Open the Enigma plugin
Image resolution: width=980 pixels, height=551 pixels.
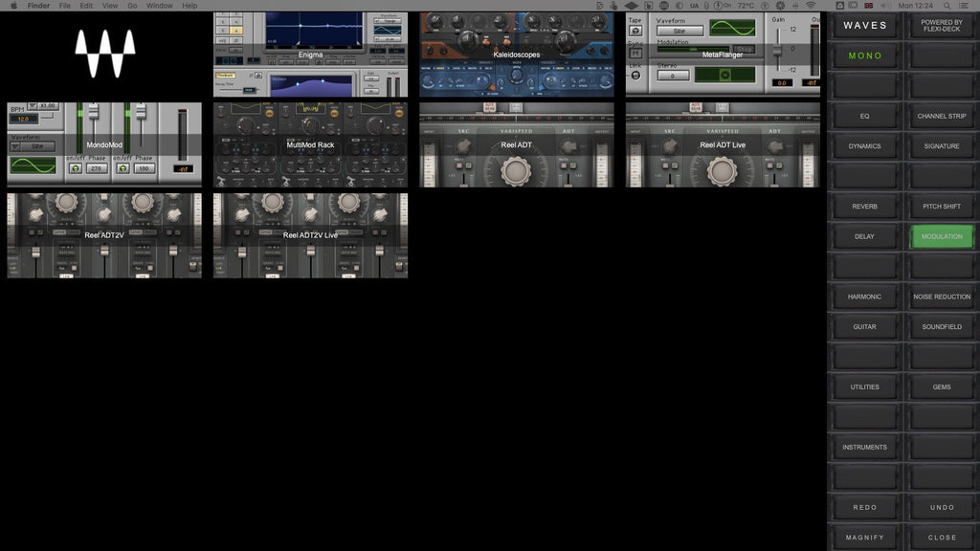click(x=309, y=53)
